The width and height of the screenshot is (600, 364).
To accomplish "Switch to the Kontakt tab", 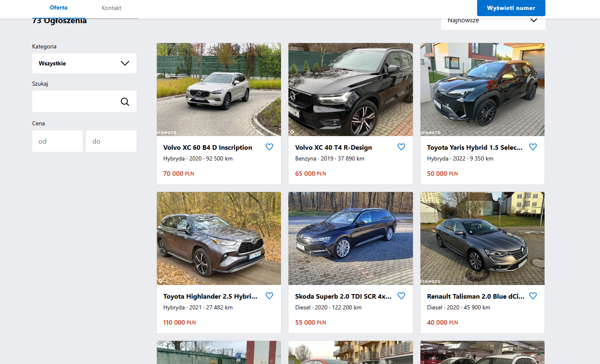I will 111,8.
